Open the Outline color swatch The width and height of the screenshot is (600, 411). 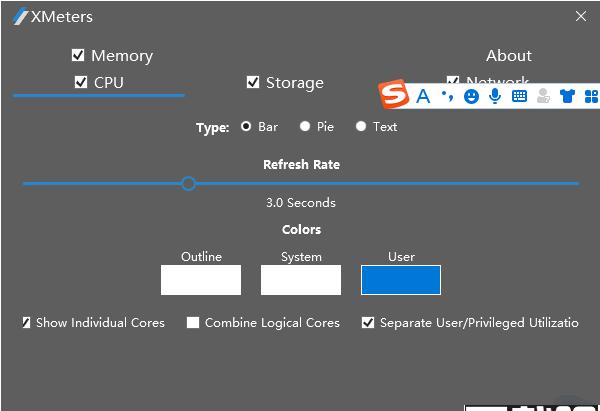pos(200,279)
